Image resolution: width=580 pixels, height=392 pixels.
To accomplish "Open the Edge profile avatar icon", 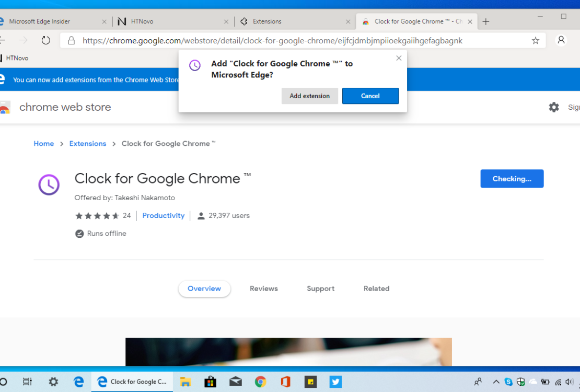I will point(561,40).
